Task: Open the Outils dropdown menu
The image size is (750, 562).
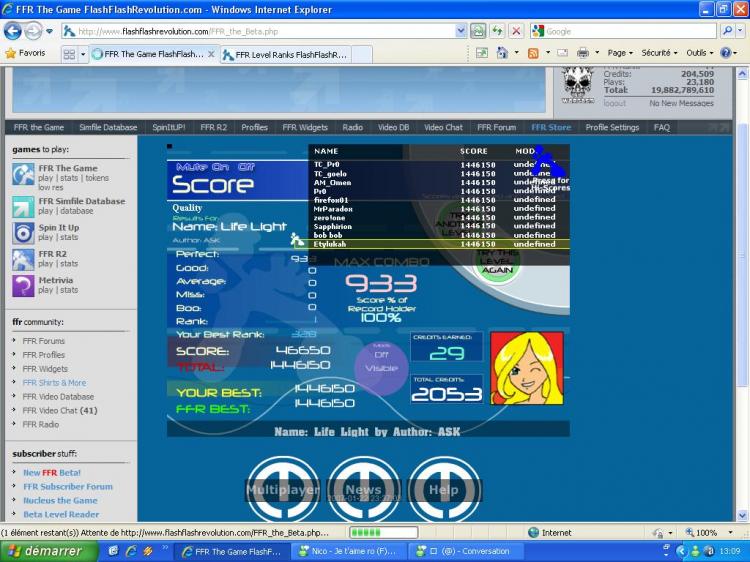Action: [702, 53]
